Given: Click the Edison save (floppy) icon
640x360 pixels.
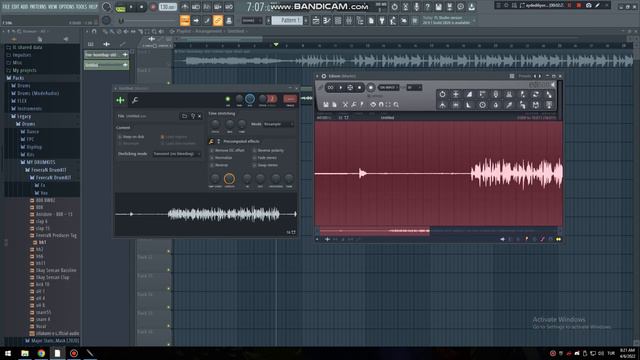Looking at the screenshot, I should pyautogui.click(x=326, y=105).
